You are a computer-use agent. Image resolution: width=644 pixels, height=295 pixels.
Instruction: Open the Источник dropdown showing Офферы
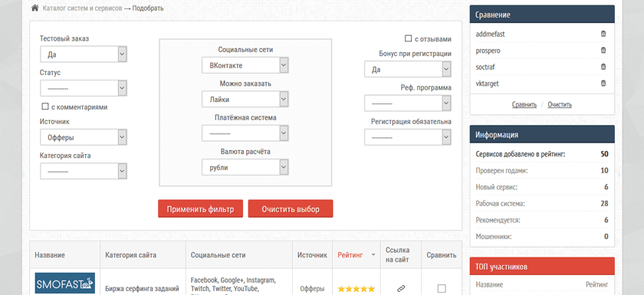84,137
